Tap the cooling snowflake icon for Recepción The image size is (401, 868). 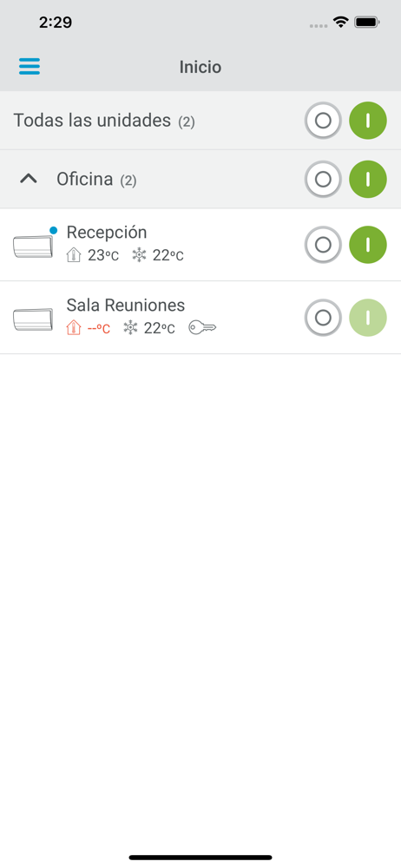tap(139, 255)
